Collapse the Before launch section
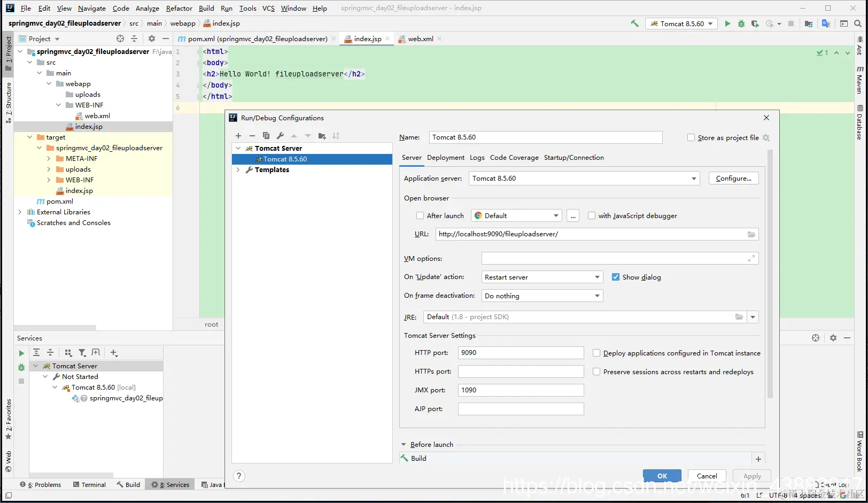This screenshot has width=868, height=503. [404, 445]
